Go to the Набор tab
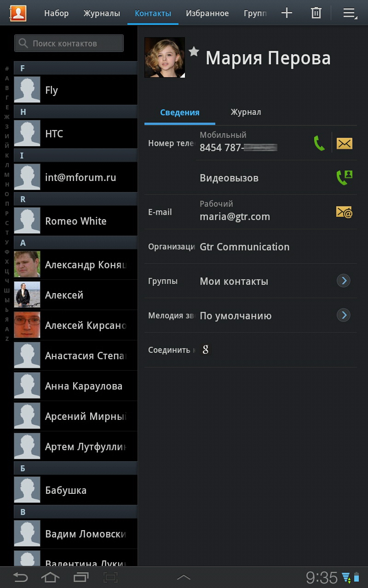Screen dimensions: 368x588 (x=57, y=13)
